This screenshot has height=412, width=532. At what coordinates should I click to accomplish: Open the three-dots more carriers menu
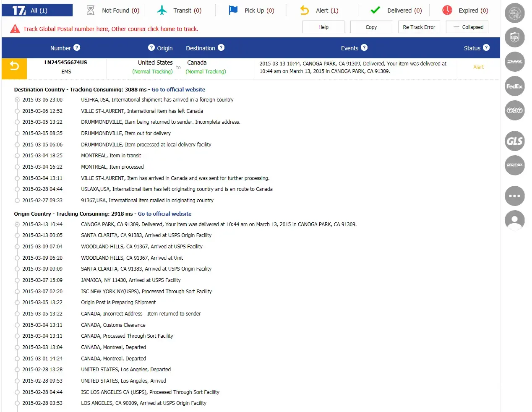click(514, 196)
